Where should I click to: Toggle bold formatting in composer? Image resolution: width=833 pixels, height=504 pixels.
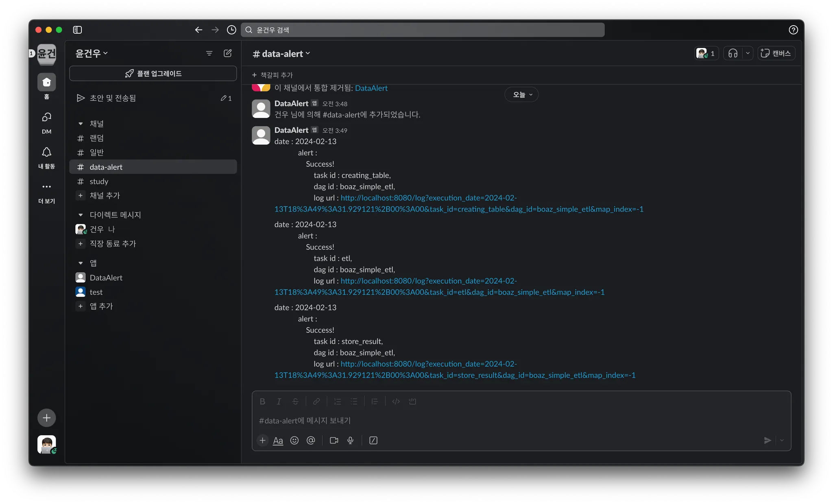262,402
